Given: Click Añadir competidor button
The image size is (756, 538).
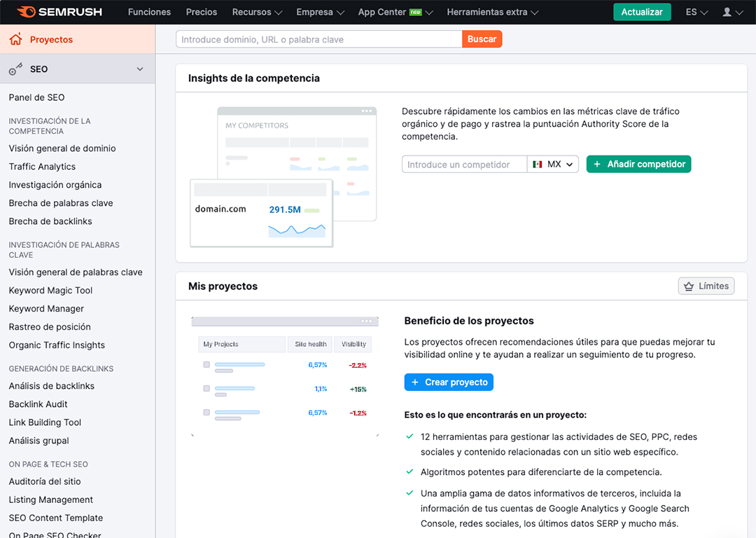Looking at the screenshot, I should (638, 164).
